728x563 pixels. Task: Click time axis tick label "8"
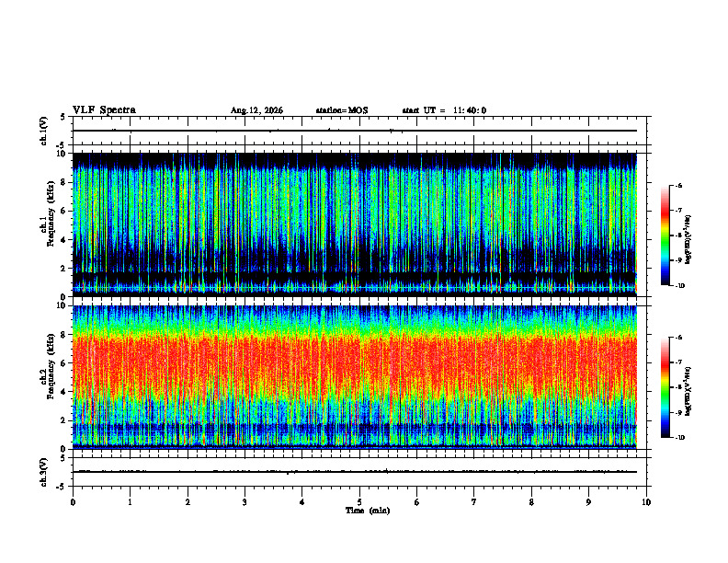(x=531, y=502)
